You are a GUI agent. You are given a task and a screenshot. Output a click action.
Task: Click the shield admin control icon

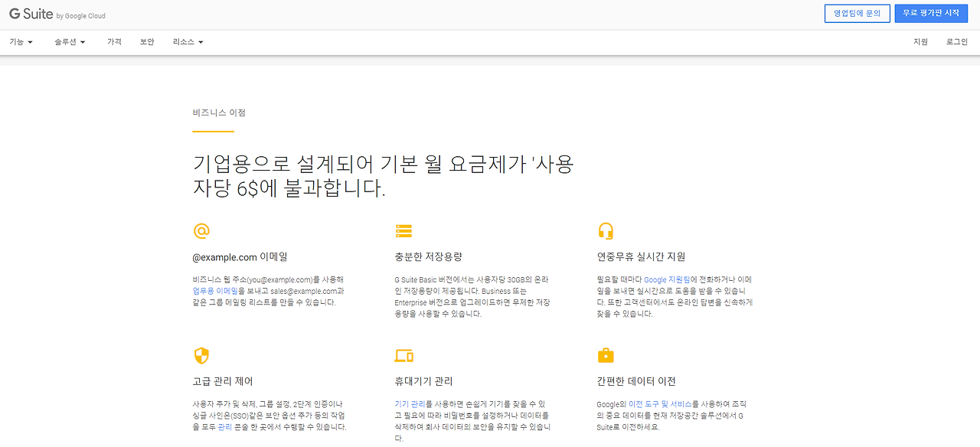pyautogui.click(x=201, y=355)
